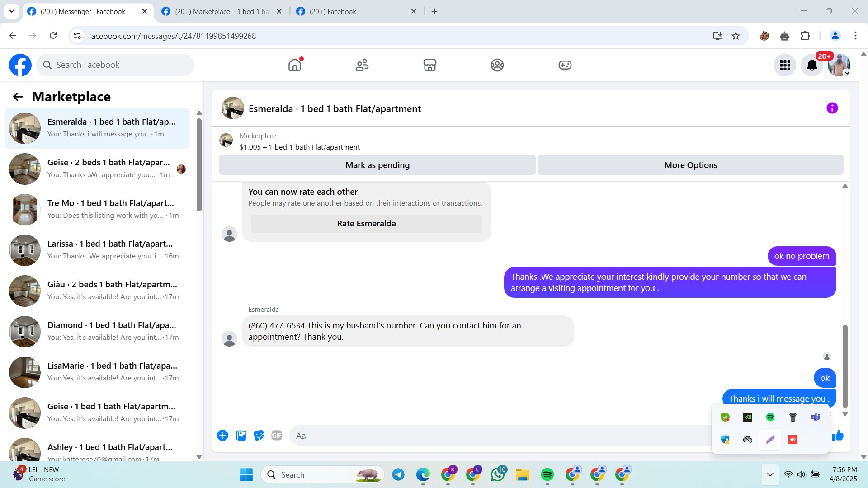Screen dimensions: 868x488
Task: Send a thumbs-up like
Action: coord(838,436)
